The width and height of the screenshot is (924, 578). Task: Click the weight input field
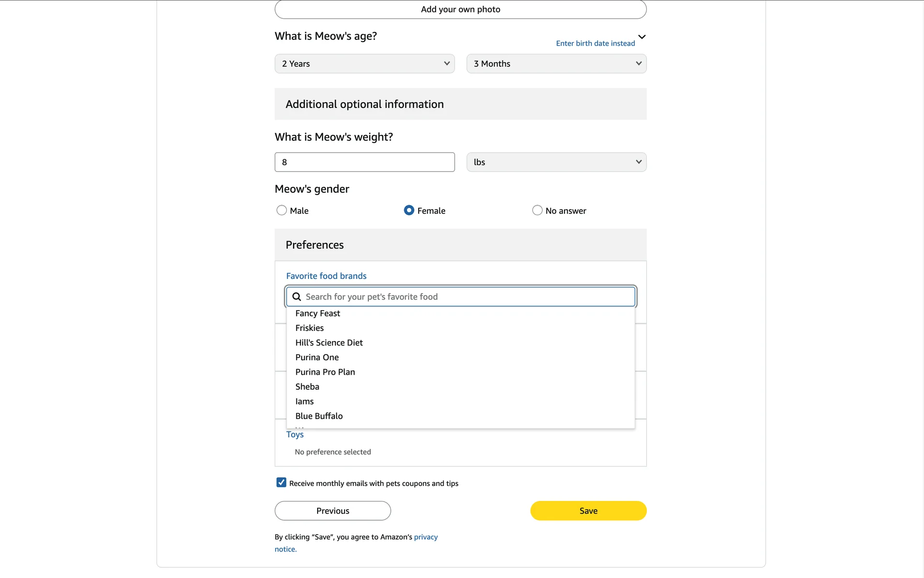coord(364,162)
